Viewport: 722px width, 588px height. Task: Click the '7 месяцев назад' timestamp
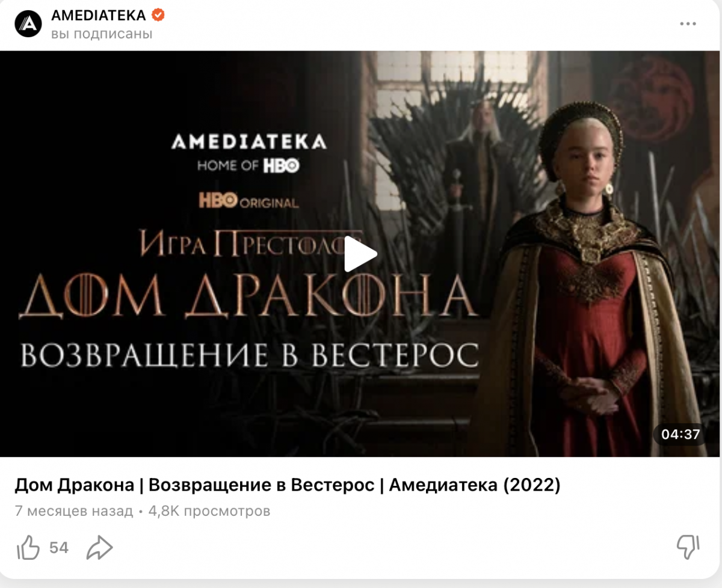tap(73, 512)
